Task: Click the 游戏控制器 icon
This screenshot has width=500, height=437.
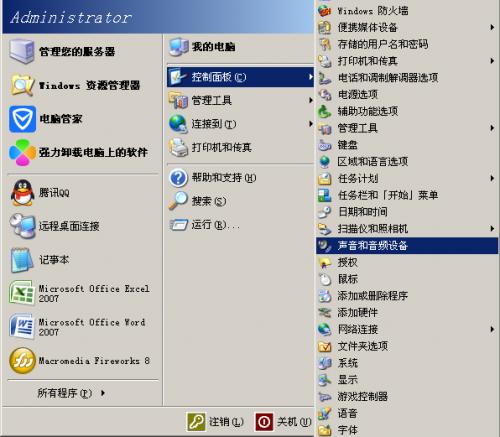Action: pyautogui.click(x=324, y=396)
